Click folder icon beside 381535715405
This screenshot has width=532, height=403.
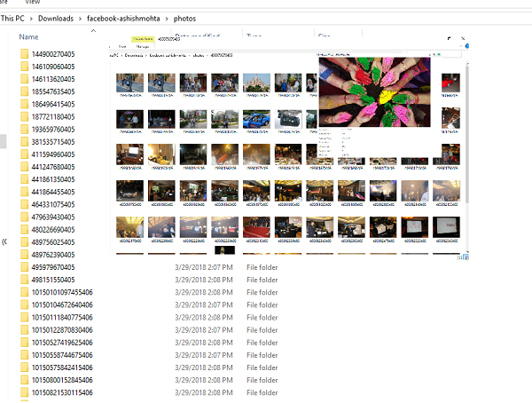[25, 142]
